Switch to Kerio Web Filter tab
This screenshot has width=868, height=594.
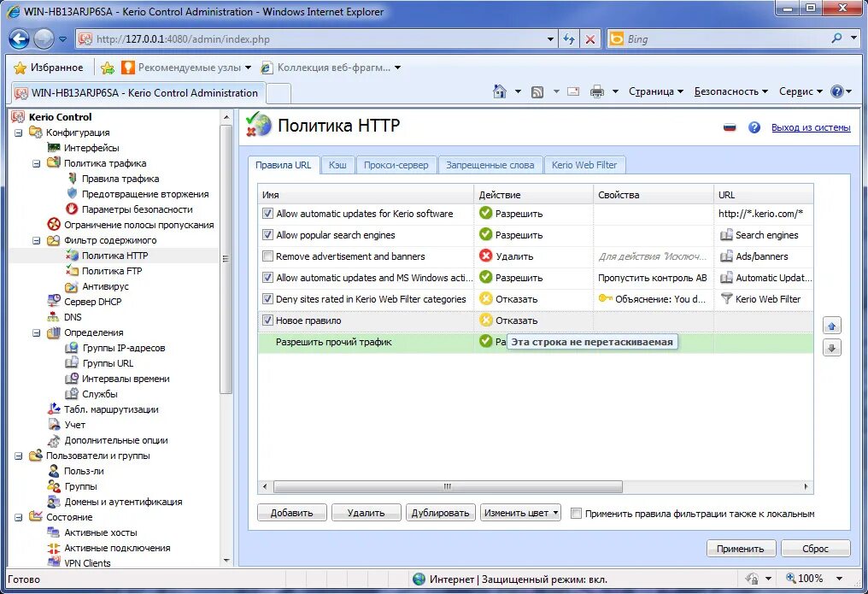tap(584, 165)
